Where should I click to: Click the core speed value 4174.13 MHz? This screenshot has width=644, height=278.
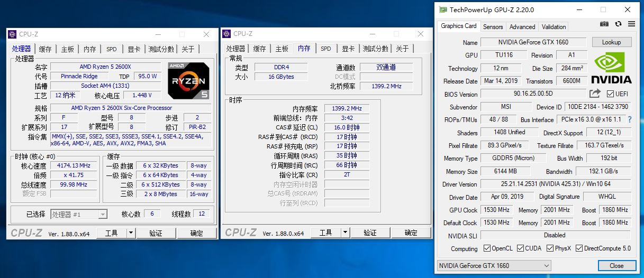coord(74,165)
